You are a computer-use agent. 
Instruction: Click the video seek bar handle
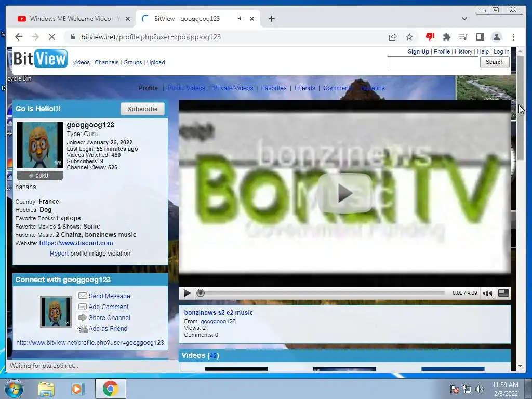[201, 293]
